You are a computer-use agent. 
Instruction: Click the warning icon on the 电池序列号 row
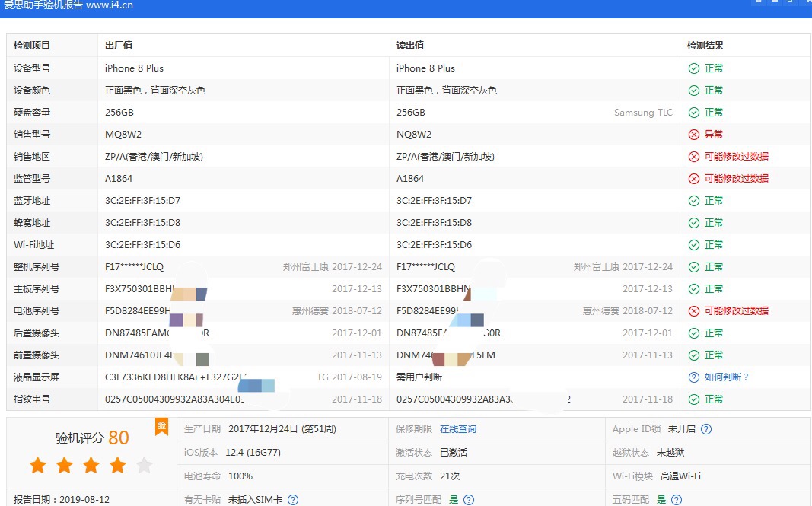tap(693, 310)
